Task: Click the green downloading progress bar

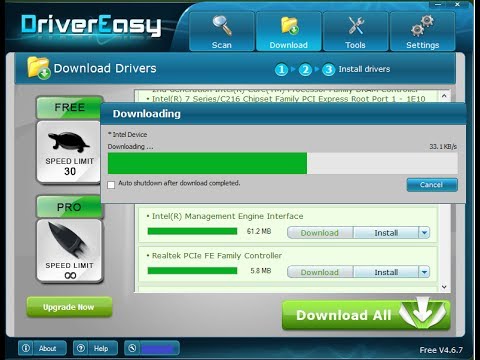Action: (x=207, y=163)
